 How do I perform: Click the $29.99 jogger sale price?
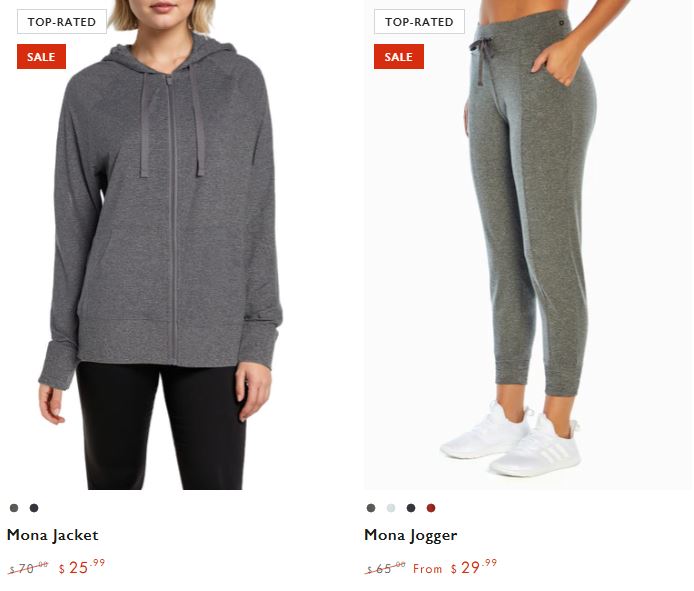click(x=474, y=567)
